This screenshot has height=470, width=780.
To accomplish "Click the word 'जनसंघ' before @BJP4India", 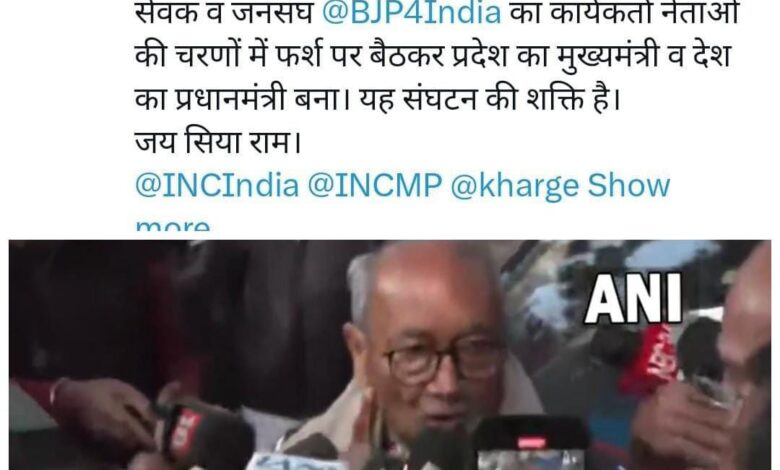I will [273, 13].
